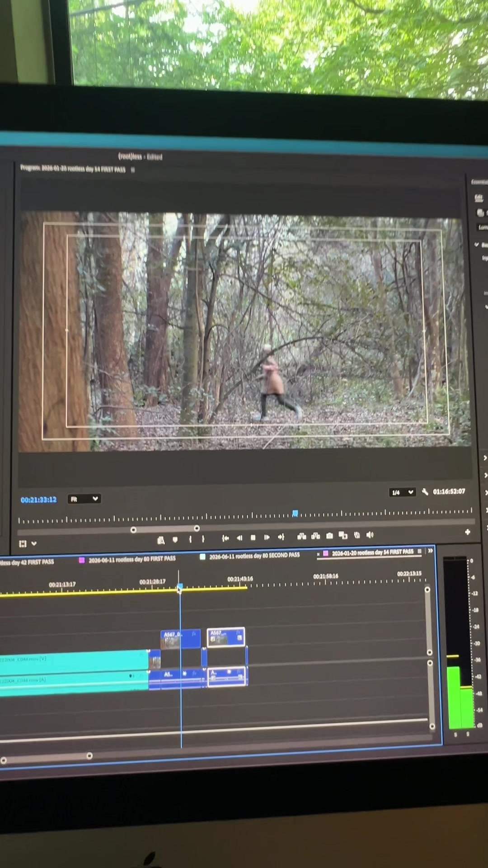Viewport: 488px width, 868px height.
Task: Open the Fit zoom level dropdown
Action: click(84, 499)
